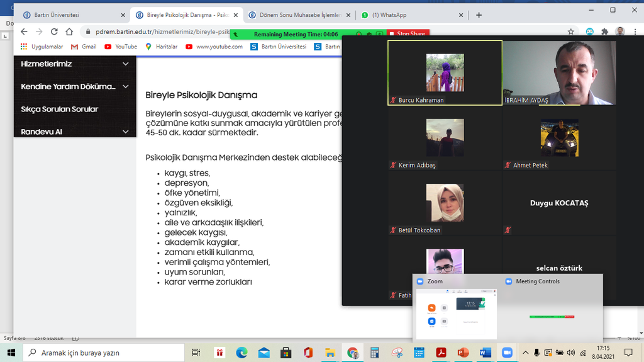
Task: Select Kerim Adıbaş participant tile
Action: point(445,138)
